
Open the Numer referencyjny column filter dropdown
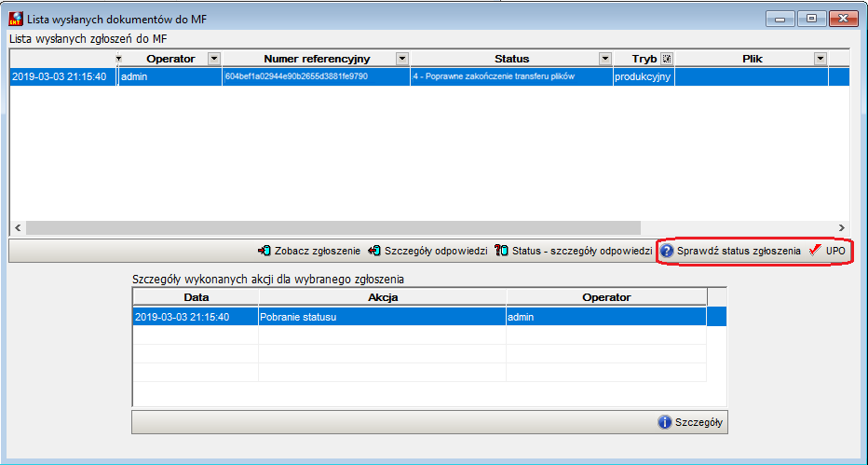coord(402,59)
